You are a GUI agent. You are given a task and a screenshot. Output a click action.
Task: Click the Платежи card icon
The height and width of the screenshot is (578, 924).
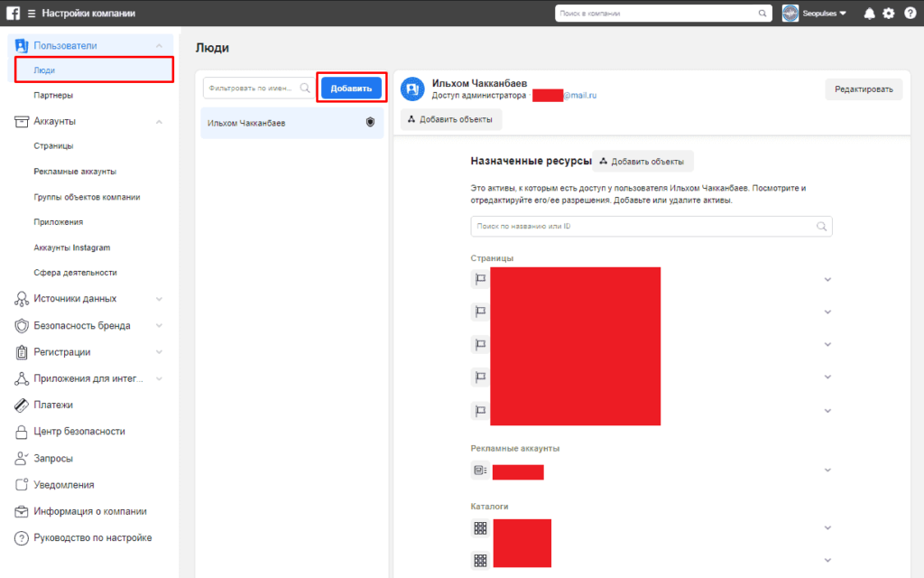pos(22,406)
